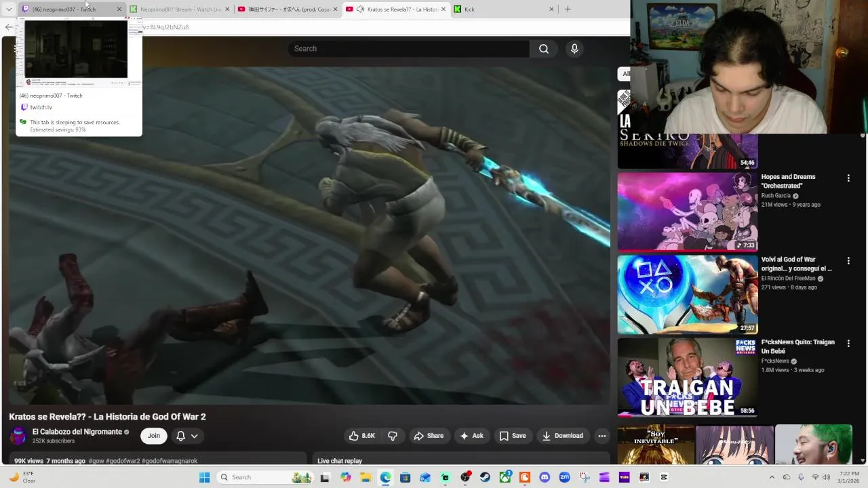This screenshot has width=868, height=488.
Task: Open Discord from the taskbar
Action: click(545, 477)
